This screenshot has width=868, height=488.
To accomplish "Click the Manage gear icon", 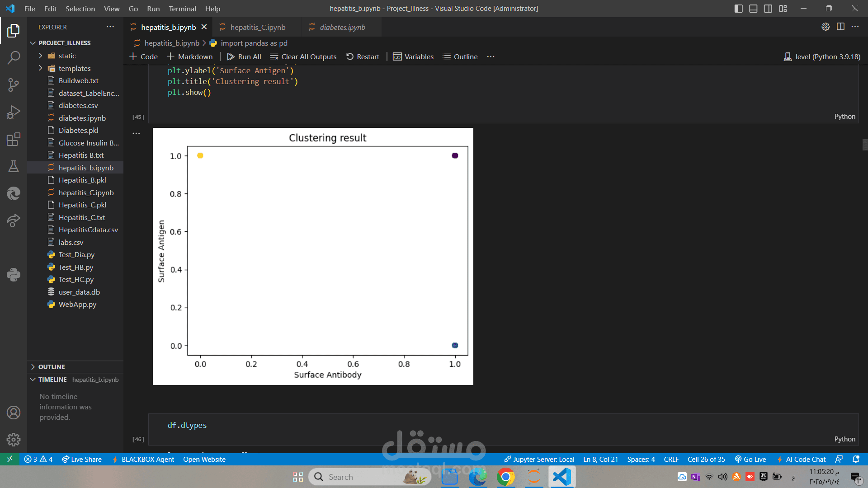I will (14, 439).
